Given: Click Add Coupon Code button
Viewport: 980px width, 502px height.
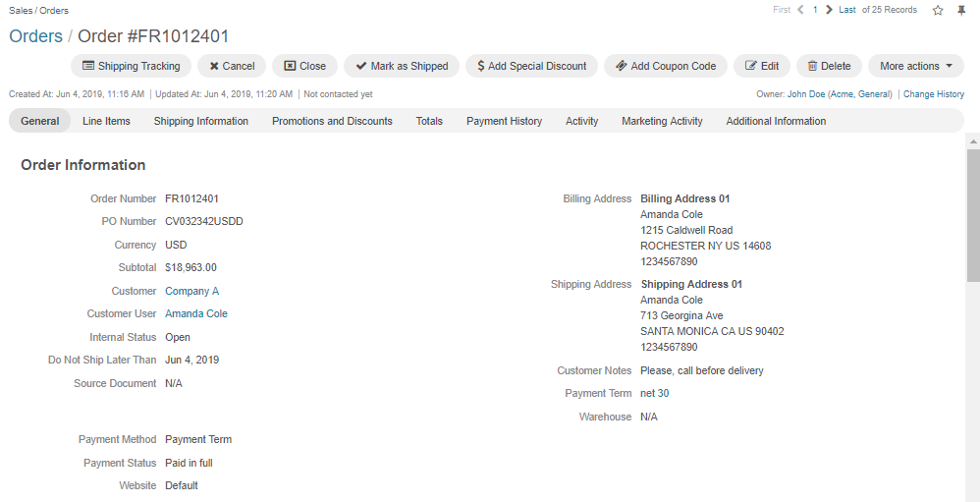Looking at the screenshot, I should coord(666,66).
